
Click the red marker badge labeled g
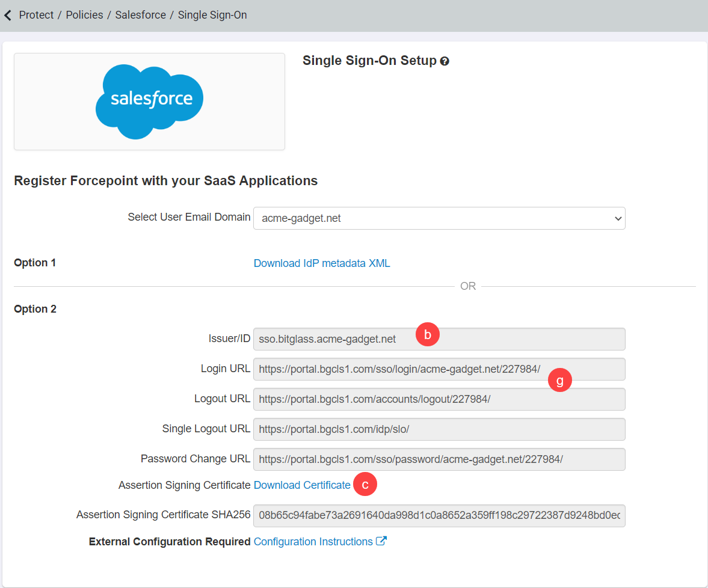(x=559, y=380)
